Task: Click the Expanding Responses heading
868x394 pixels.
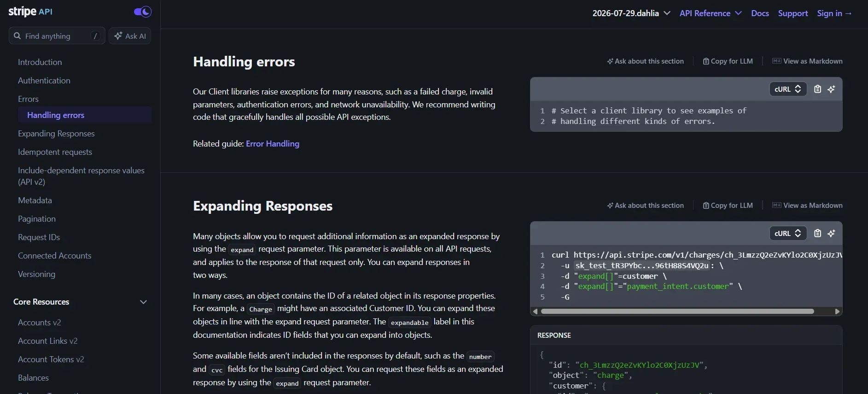Action: [262, 206]
